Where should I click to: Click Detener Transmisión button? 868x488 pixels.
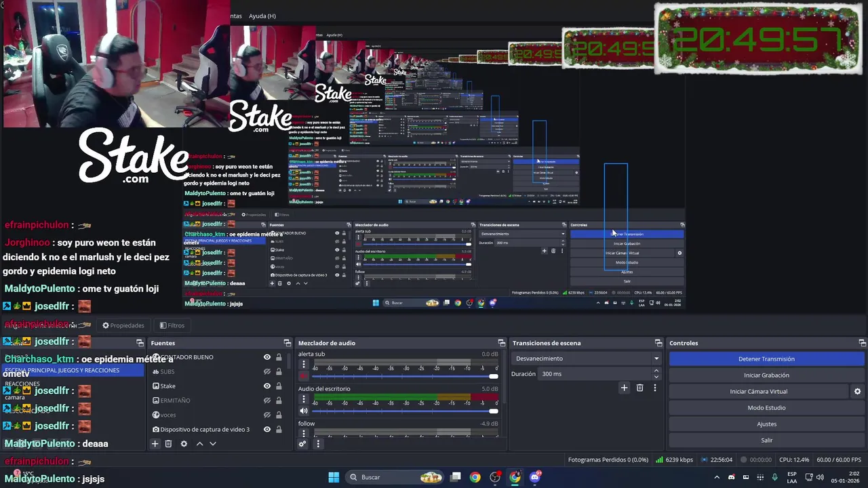coord(766,359)
